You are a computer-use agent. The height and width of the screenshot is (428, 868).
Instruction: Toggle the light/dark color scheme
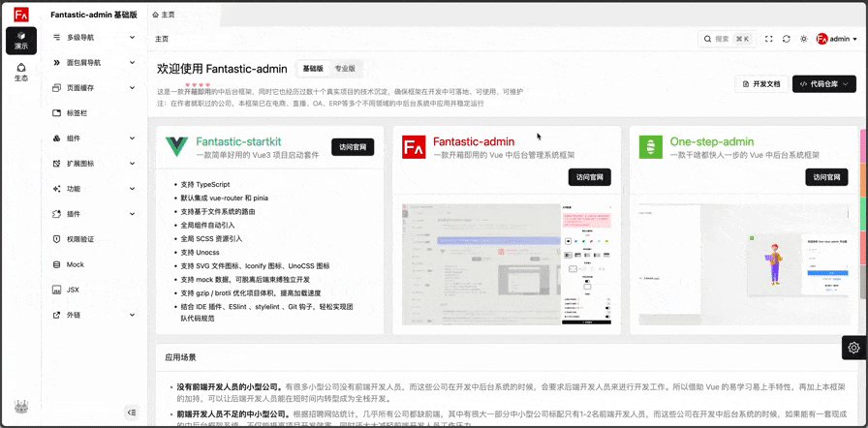(803, 39)
